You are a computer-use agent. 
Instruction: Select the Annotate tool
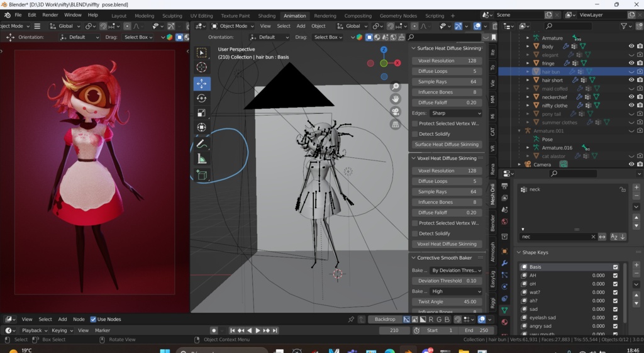coord(202,144)
